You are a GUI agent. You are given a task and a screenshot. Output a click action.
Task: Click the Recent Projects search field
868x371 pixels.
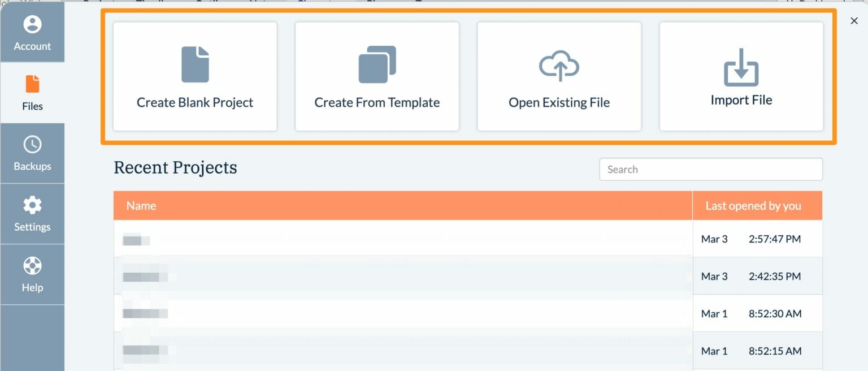[x=710, y=169]
